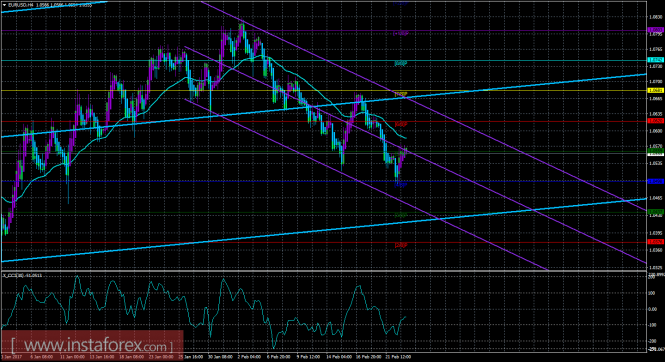665x362 pixels.
Task: Select the upper red price tag
Action: point(655,121)
